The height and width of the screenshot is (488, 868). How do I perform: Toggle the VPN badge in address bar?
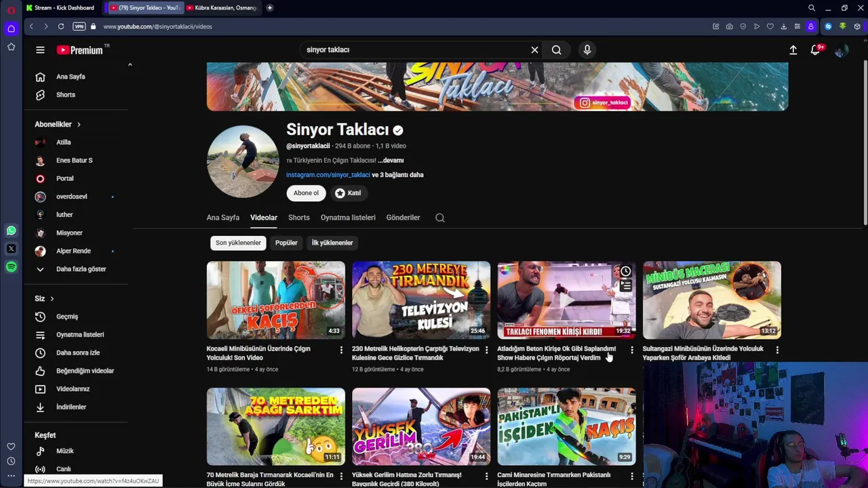click(79, 26)
